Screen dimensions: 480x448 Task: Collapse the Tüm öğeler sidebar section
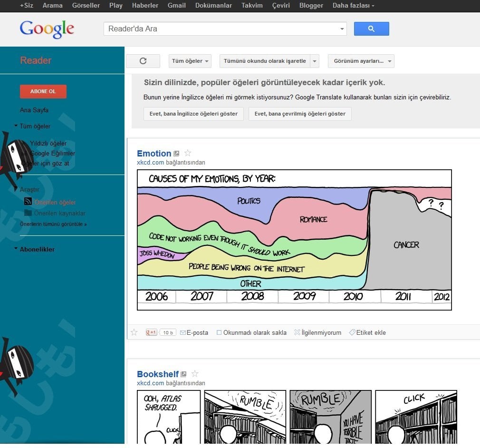click(16, 126)
